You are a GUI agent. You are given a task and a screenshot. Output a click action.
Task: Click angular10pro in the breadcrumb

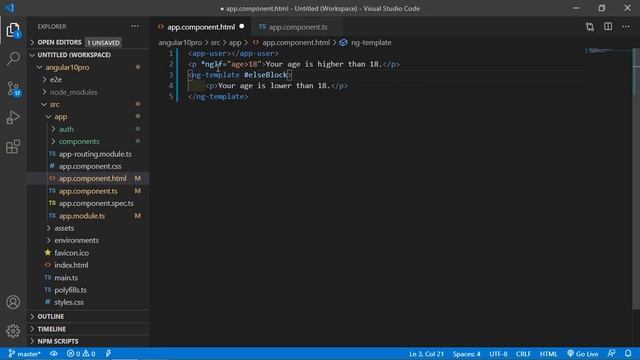(x=180, y=42)
